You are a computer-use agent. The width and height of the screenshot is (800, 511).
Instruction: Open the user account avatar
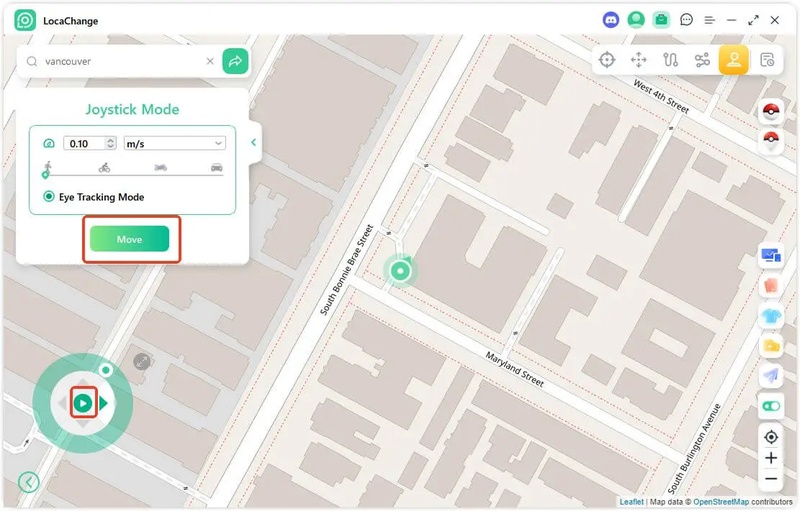click(636, 20)
